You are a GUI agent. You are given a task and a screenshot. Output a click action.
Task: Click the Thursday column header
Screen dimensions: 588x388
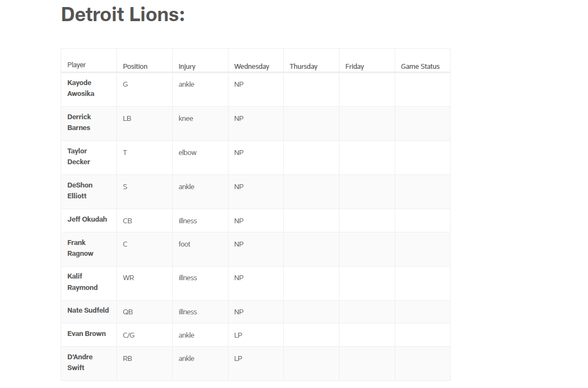303,67
